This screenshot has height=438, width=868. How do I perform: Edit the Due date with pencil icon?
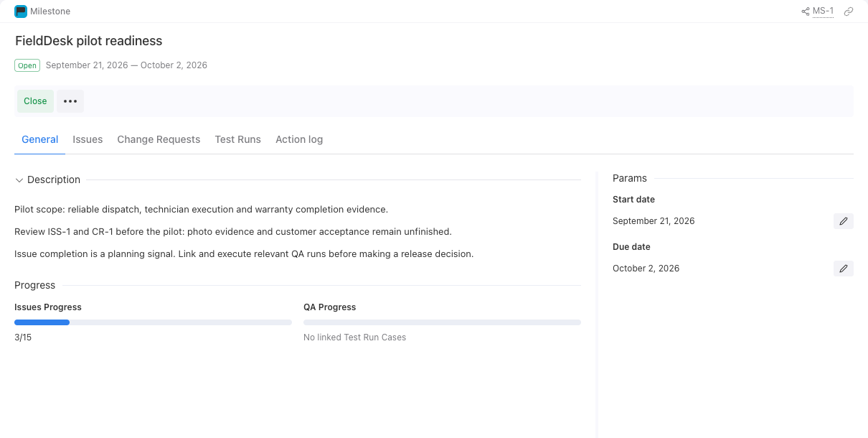[844, 269]
